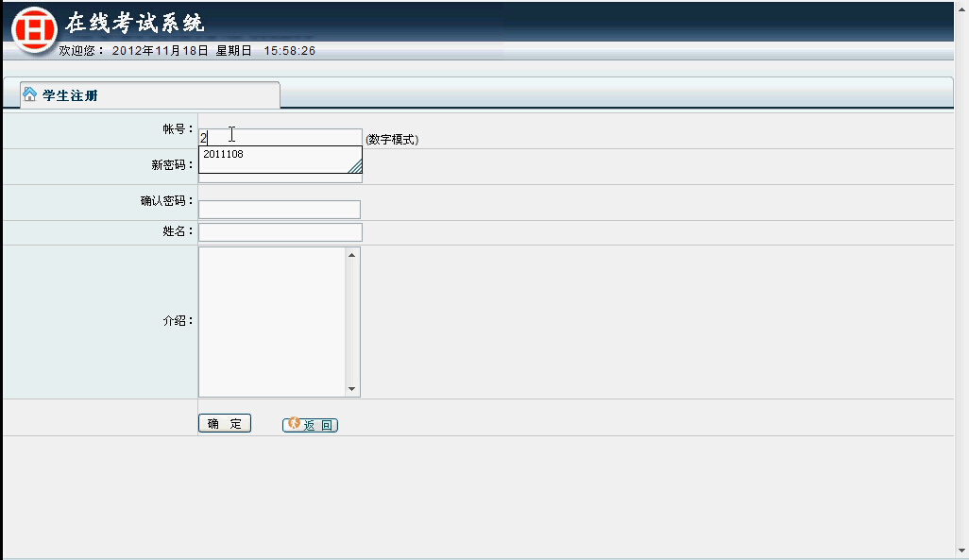Click the 介绍 textarea scroll down arrow

[x=351, y=389]
